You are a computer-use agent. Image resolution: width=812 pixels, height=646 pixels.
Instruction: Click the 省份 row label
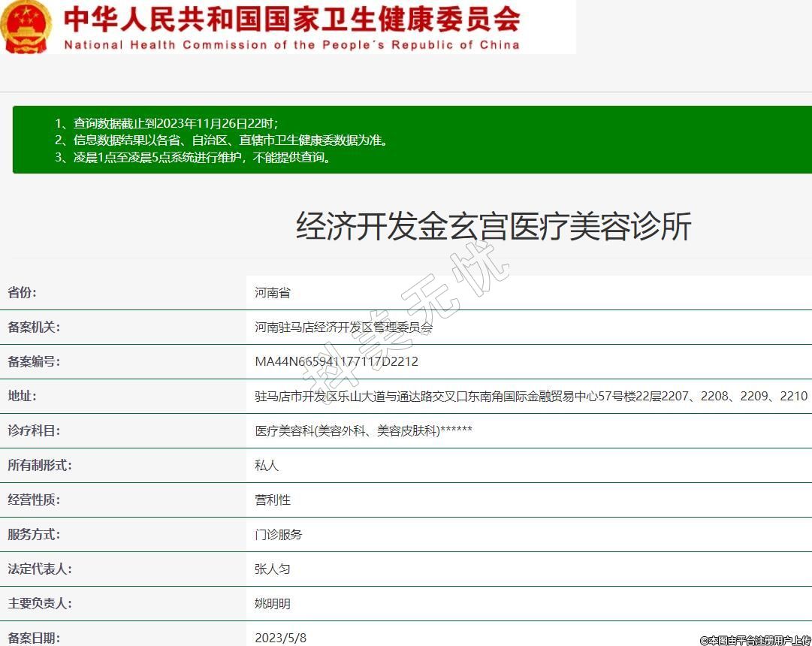click(x=22, y=292)
